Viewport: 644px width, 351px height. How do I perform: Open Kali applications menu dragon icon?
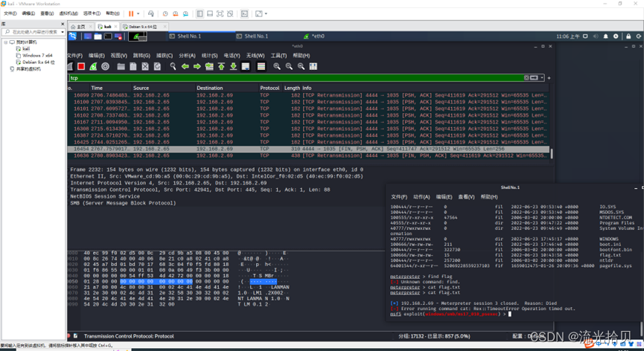tap(73, 36)
